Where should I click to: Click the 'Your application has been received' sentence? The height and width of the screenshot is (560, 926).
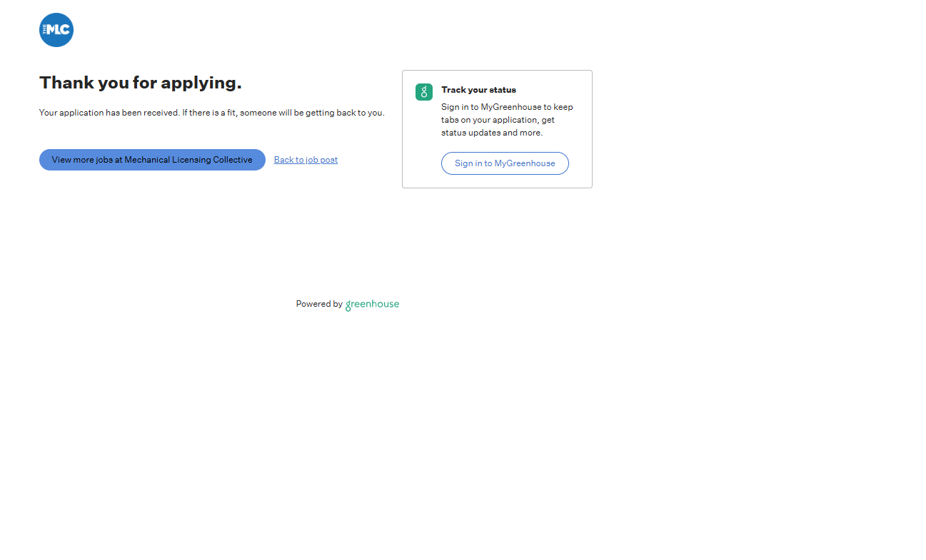click(109, 113)
